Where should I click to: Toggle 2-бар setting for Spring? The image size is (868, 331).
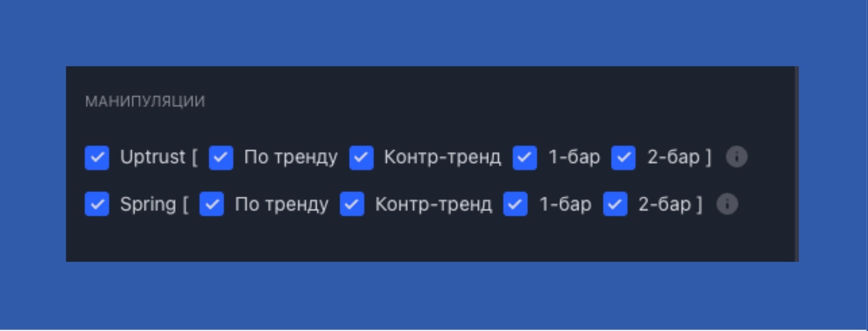(614, 204)
